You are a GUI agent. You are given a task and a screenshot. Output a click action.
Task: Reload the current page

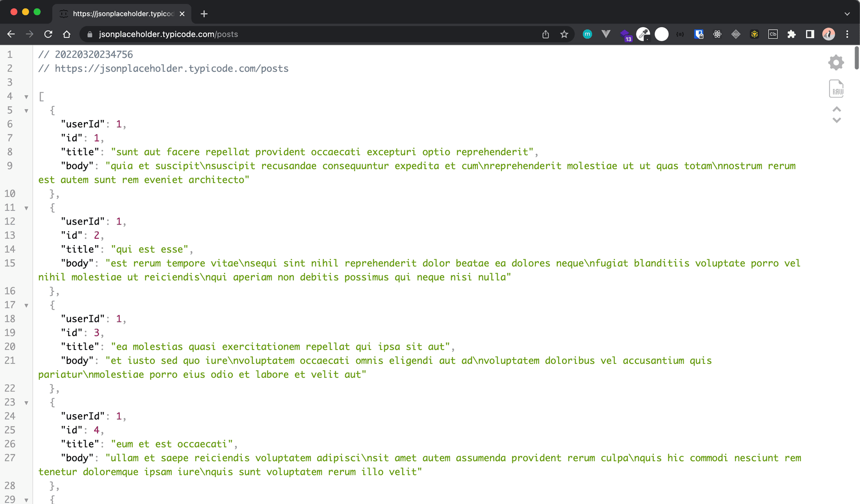48,34
